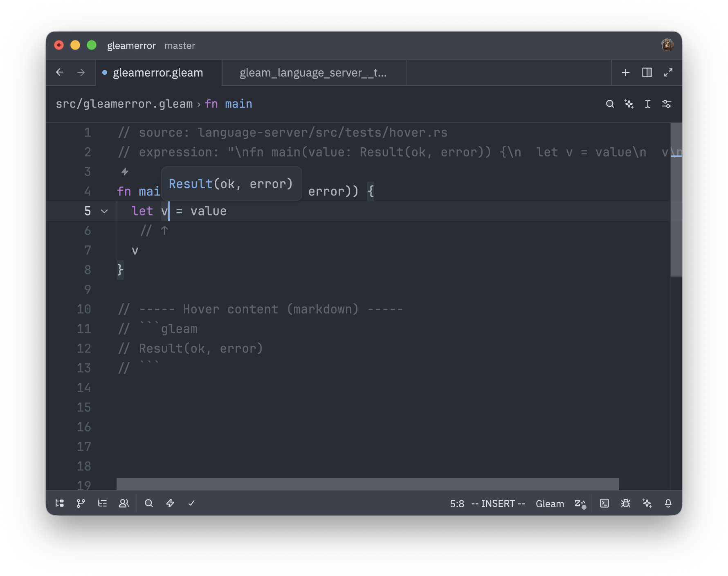Screen dimensions: 728x576
Task: Toggle the quick actions lightning icon
Action: coord(171,503)
